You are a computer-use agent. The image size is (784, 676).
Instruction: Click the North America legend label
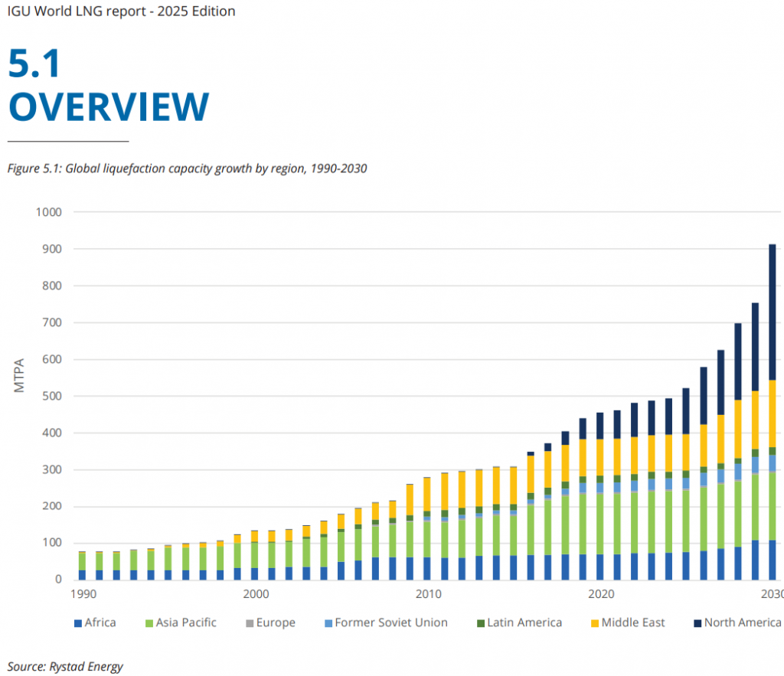[742, 622]
